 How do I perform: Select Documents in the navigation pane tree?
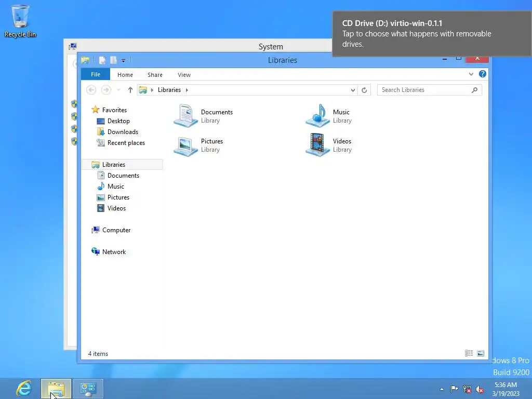[x=123, y=176]
